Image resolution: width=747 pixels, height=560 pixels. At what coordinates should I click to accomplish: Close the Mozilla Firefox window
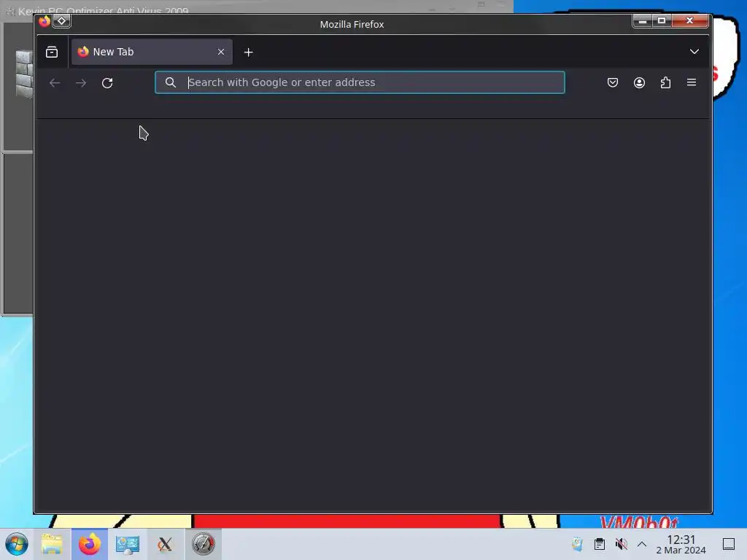tap(689, 20)
